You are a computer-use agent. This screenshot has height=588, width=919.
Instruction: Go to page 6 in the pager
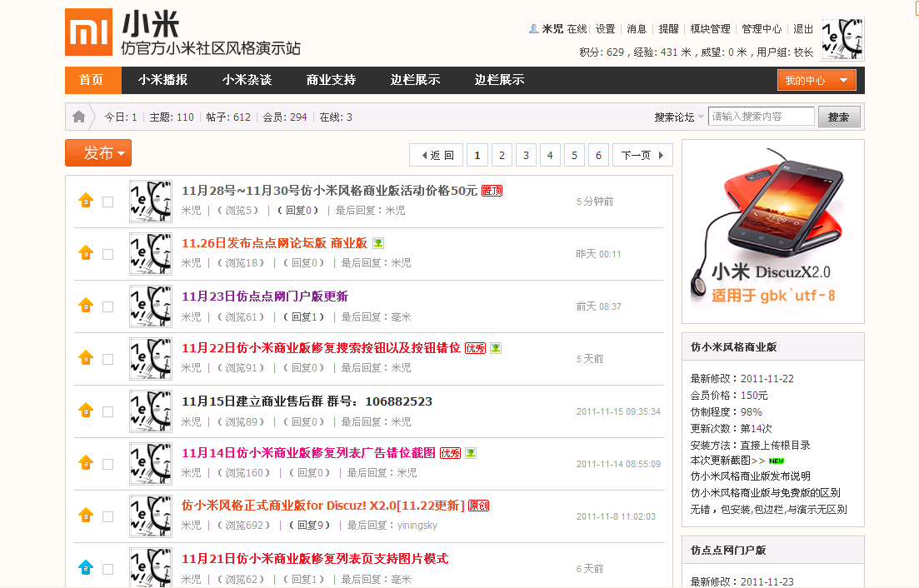[598, 155]
